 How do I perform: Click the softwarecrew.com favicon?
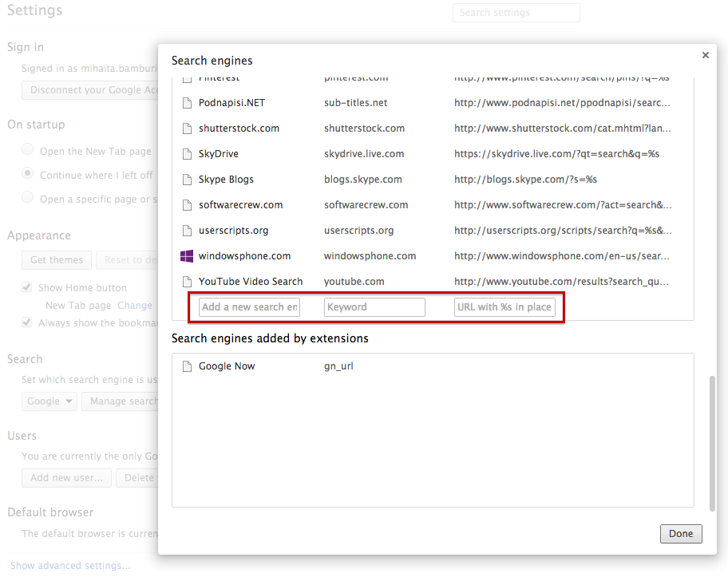click(187, 204)
